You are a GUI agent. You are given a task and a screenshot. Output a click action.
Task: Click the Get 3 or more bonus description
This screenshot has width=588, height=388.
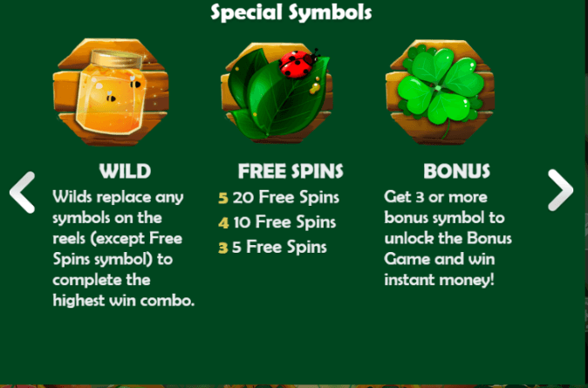pos(448,238)
